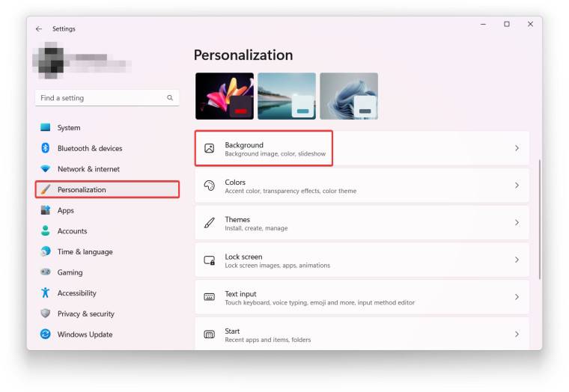This screenshot has width=569, height=392.
Task: Click the Windows Update sync icon
Action: [46, 334]
